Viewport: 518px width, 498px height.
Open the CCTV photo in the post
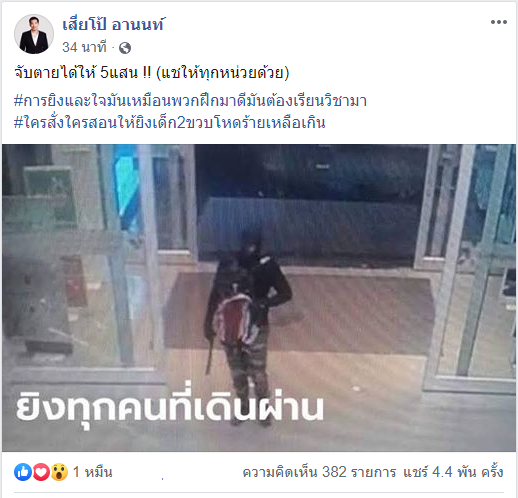pos(259,298)
